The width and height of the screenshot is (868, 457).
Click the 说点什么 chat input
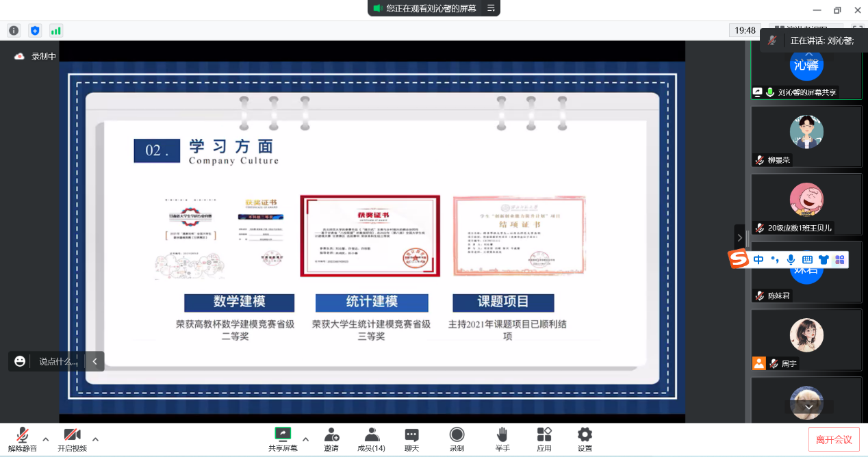tap(58, 361)
